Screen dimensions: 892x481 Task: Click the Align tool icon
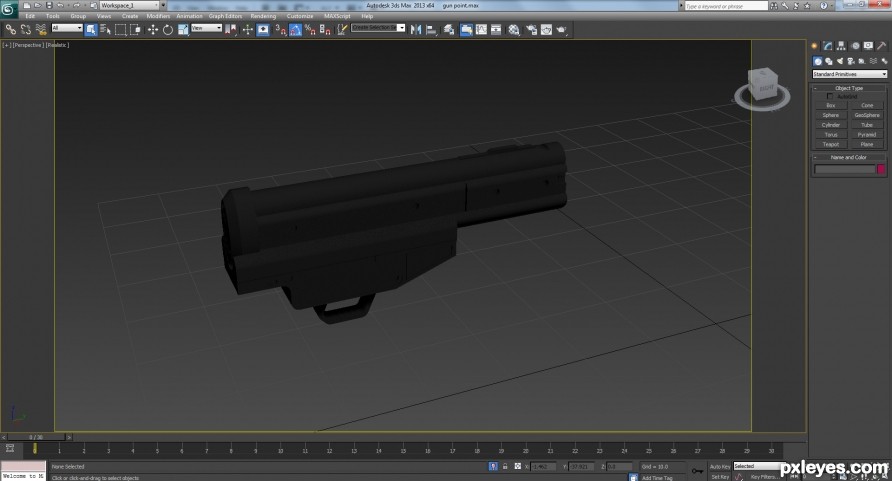[431, 30]
